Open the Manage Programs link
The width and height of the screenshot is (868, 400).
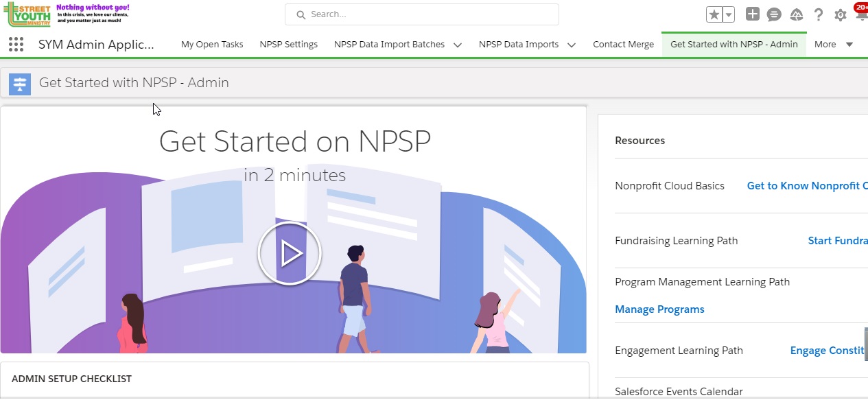tap(659, 309)
